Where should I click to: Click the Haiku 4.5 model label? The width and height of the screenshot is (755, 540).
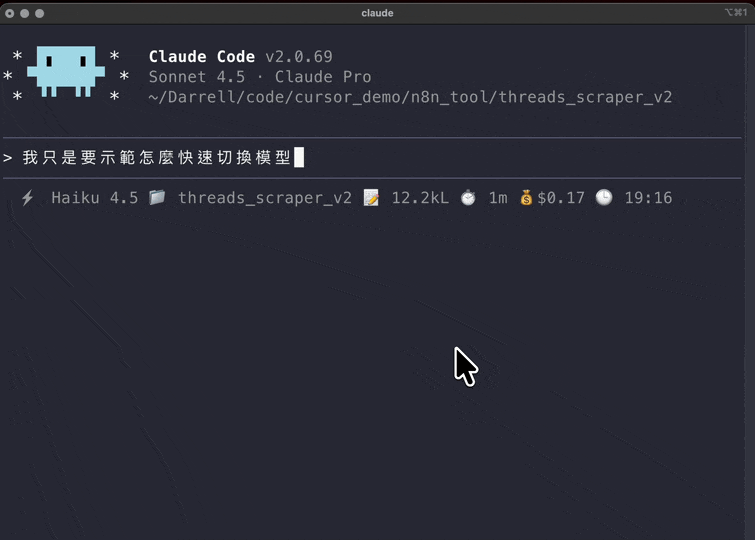(x=94, y=198)
